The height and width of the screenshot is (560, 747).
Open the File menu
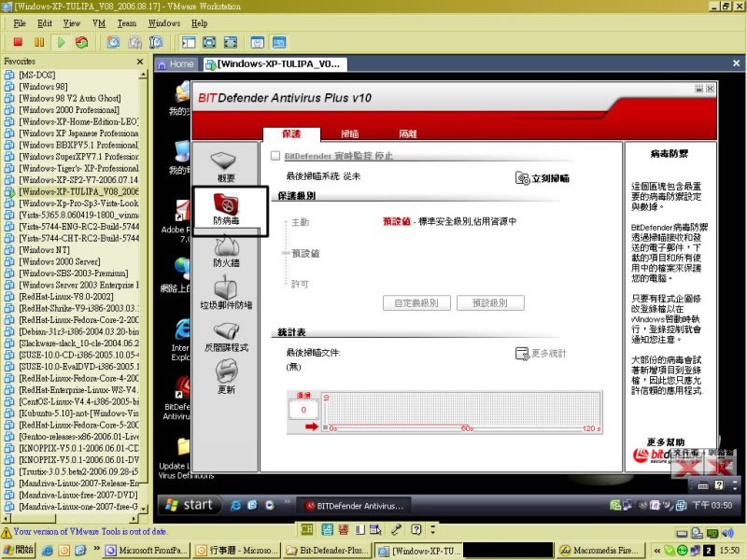tap(20, 22)
